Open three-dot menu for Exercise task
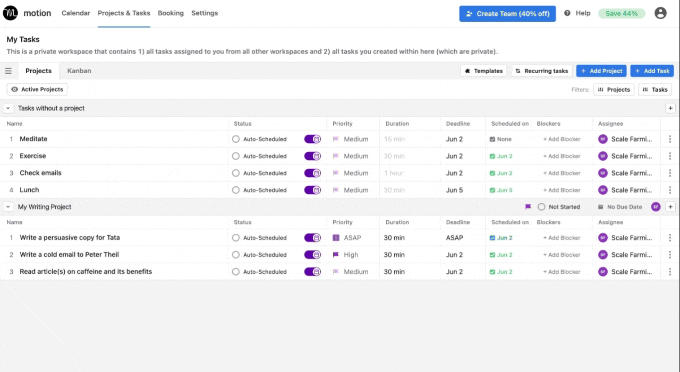 [x=670, y=156]
